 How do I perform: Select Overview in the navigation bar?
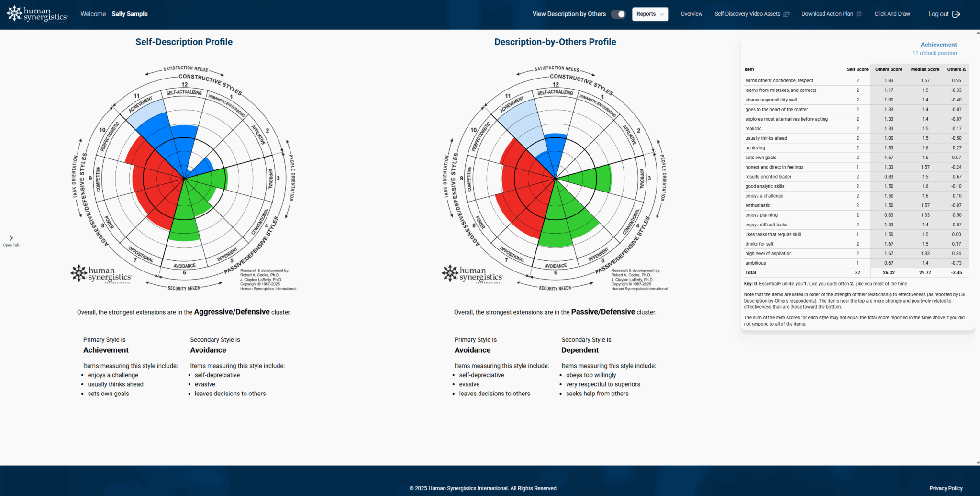[x=691, y=14]
